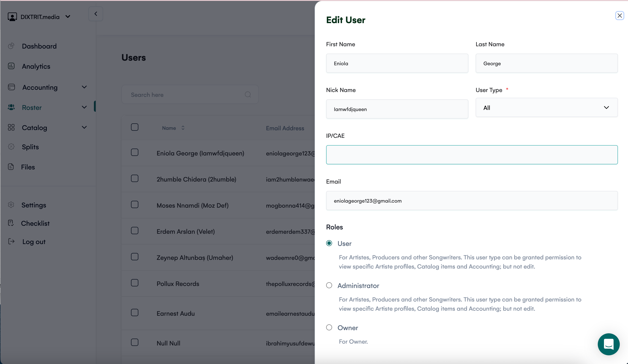Viewport: 628px width, 364px height.
Task: Click the Accounting card icon
Action: point(11,87)
